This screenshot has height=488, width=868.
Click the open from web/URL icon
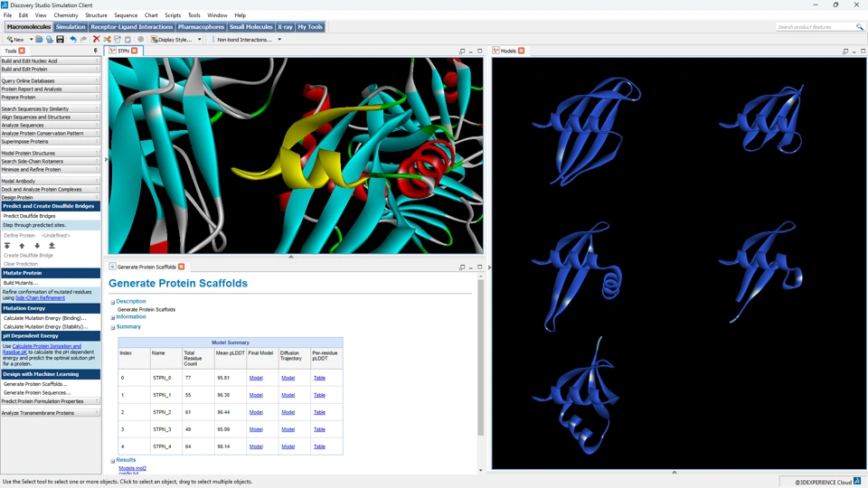click(50, 39)
